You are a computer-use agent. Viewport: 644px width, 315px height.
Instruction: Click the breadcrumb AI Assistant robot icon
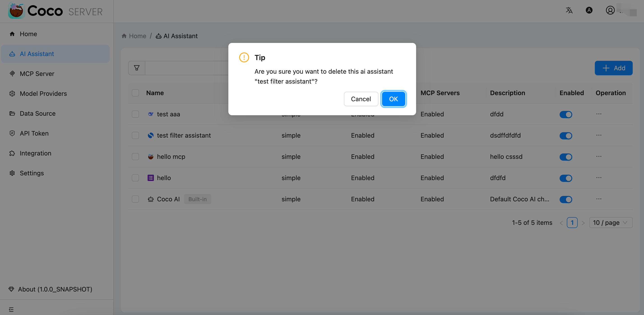(x=158, y=36)
